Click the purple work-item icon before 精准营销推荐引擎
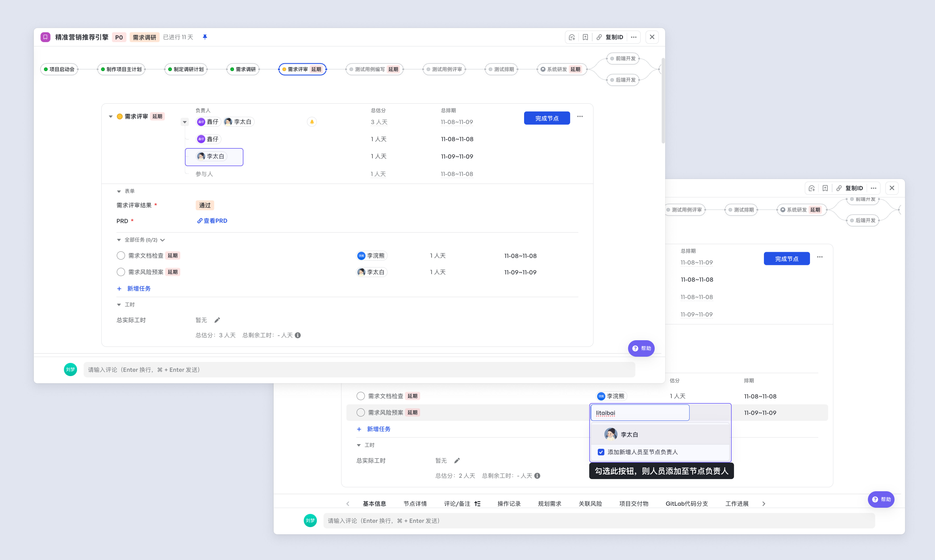 point(45,37)
